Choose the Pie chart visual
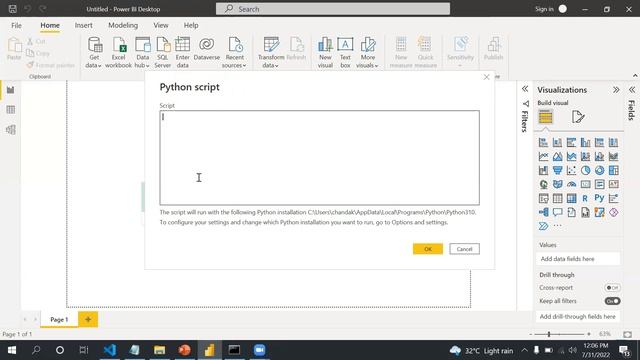Screen dimensions: 640x360 [x=585, y=170]
